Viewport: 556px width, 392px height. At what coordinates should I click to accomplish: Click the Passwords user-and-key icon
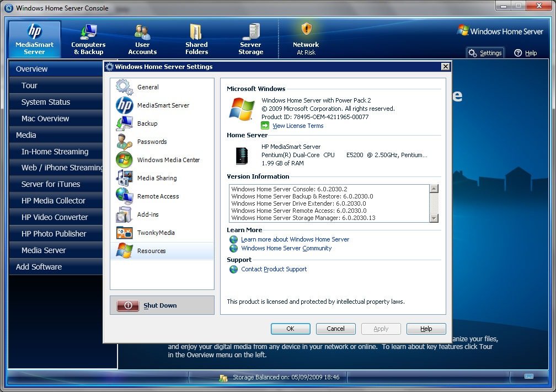pos(124,141)
